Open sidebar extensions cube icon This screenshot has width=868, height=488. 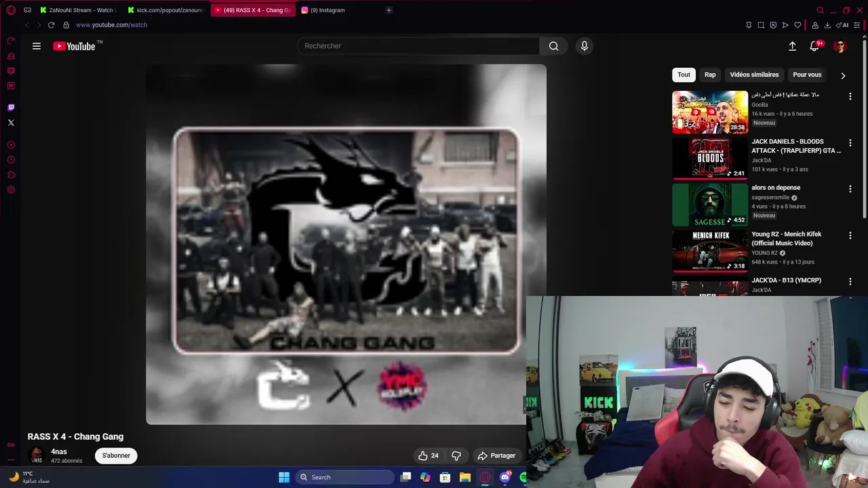coord(11,175)
